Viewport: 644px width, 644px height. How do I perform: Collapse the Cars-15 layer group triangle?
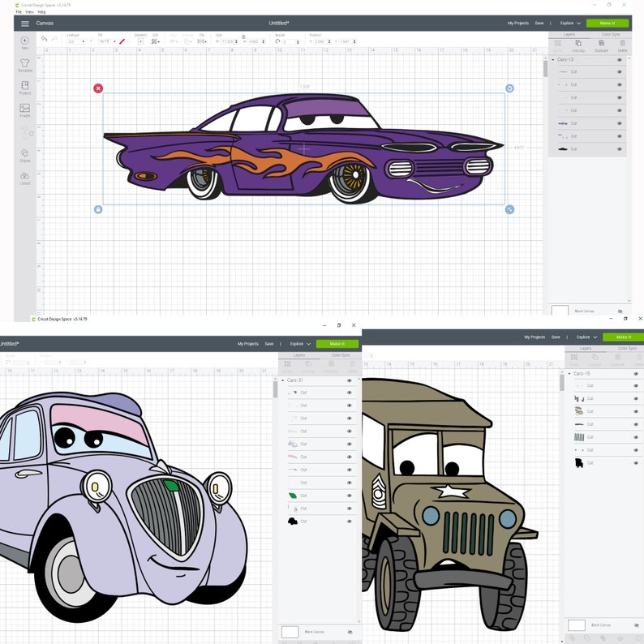click(569, 374)
